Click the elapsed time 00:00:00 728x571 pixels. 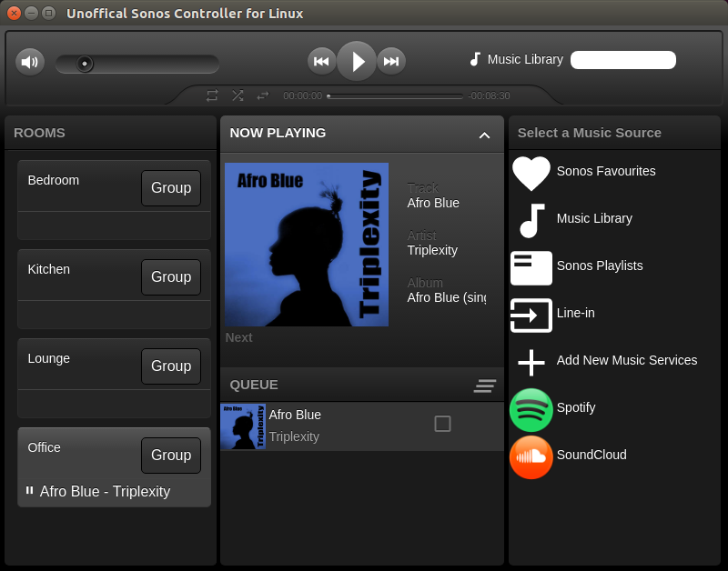303,95
